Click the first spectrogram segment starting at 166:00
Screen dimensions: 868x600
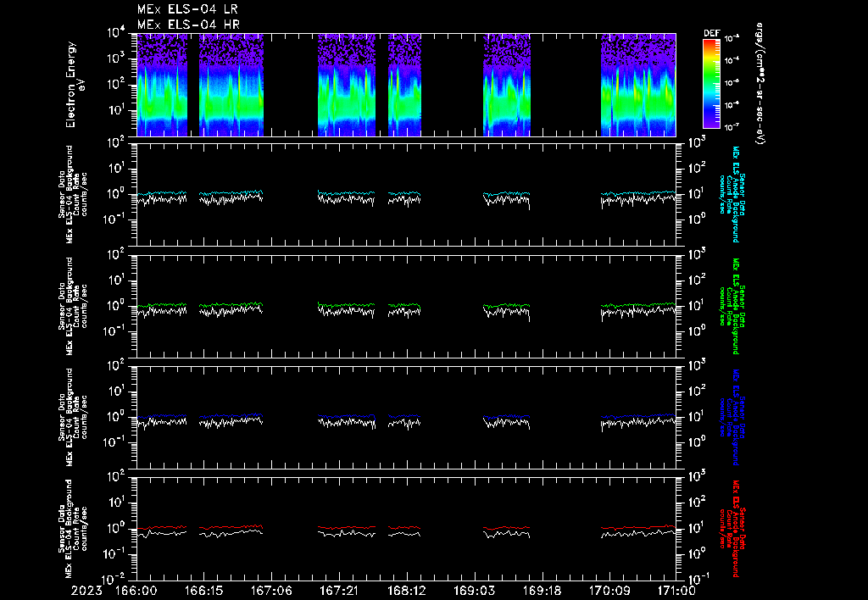click(x=162, y=85)
